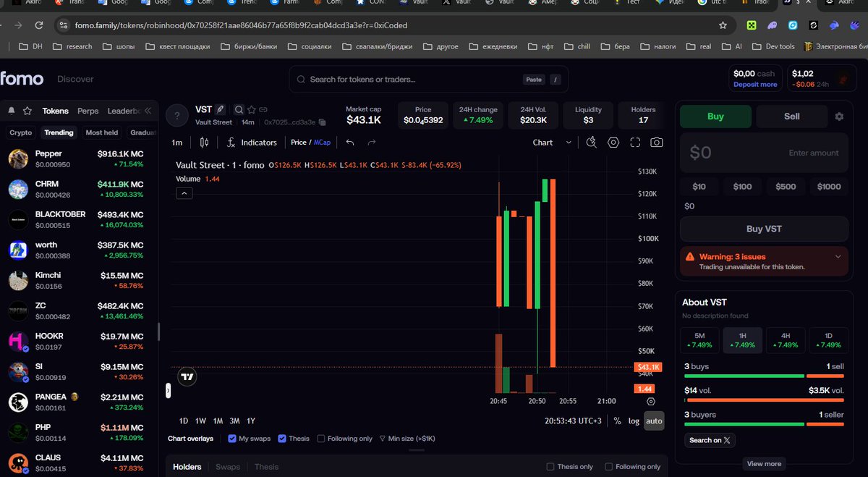
Task: Collapse the token sidebar with the double chevron
Action: 148,111
